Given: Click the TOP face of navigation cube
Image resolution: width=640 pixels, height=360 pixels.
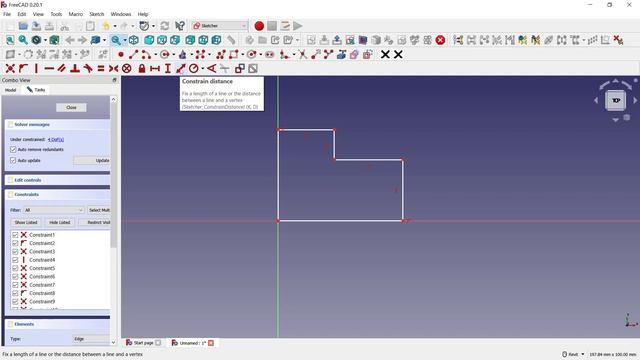Looking at the screenshot, I should [616, 100].
